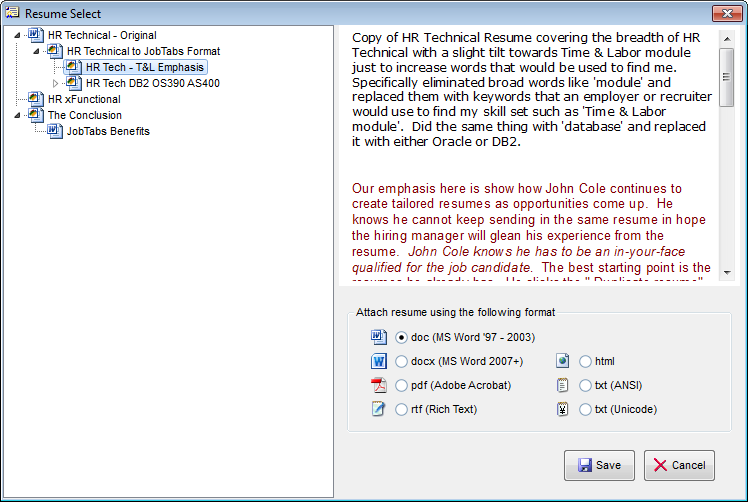Click the description scrollbar down arrow
This screenshot has height=502, width=748.
pyautogui.click(x=727, y=272)
